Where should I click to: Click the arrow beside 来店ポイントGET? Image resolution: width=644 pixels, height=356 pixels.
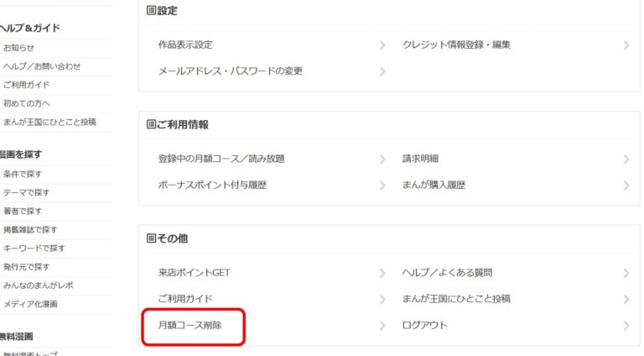[x=382, y=273]
